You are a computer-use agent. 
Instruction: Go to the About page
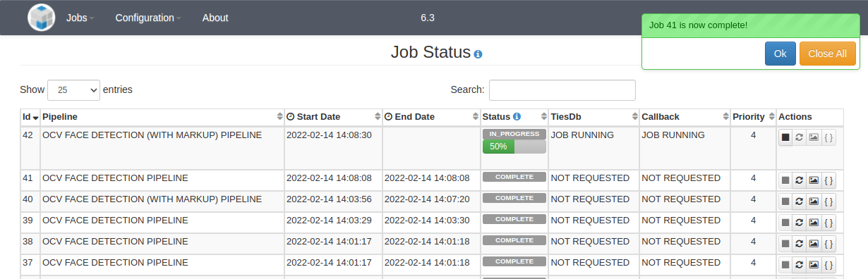click(215, 18)
